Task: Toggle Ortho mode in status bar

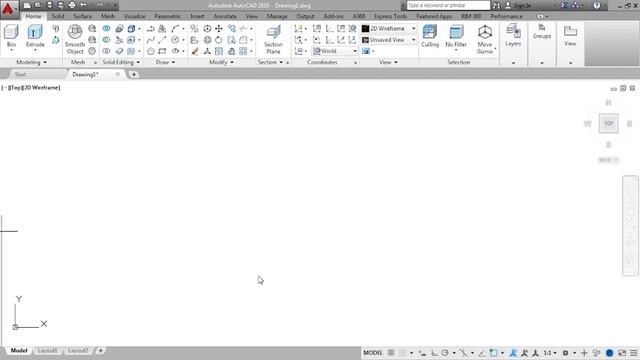Action: pos(434,353)
